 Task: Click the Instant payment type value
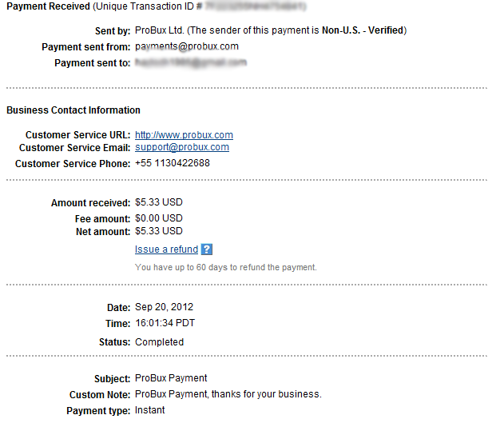click(x=150, y=410)
